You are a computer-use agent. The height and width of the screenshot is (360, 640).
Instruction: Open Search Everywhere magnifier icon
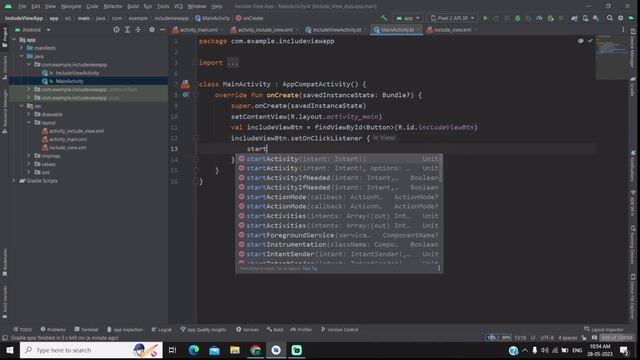(609, 18)
